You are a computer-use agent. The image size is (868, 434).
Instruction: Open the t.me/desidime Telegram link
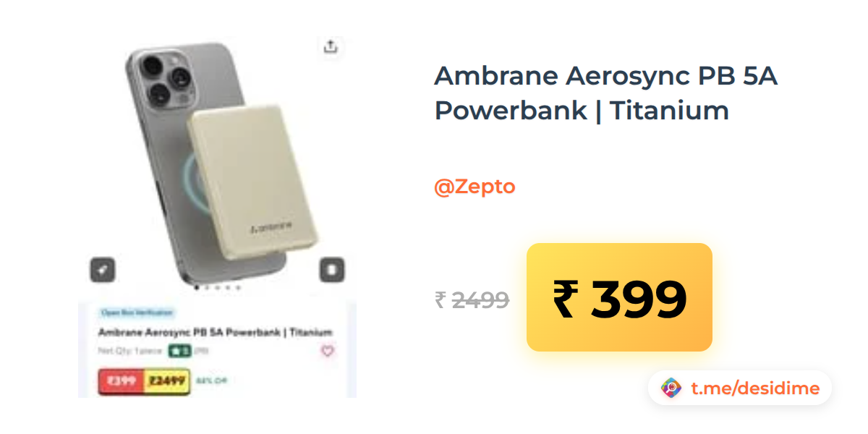coord(755,388)
